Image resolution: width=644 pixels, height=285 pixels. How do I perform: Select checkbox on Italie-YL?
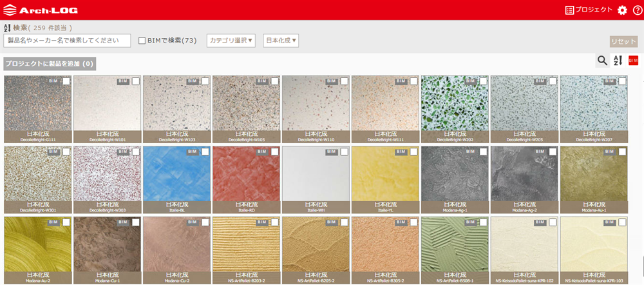[413, 152]
